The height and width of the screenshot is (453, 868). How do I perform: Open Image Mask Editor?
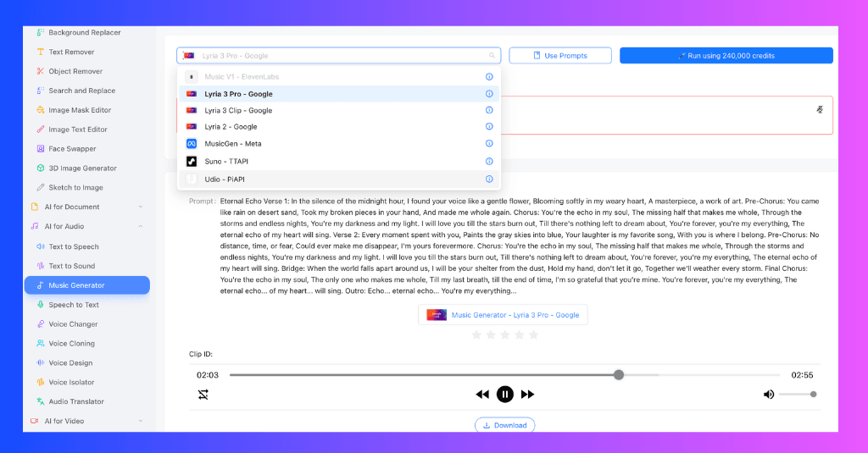tap(80, 110)
